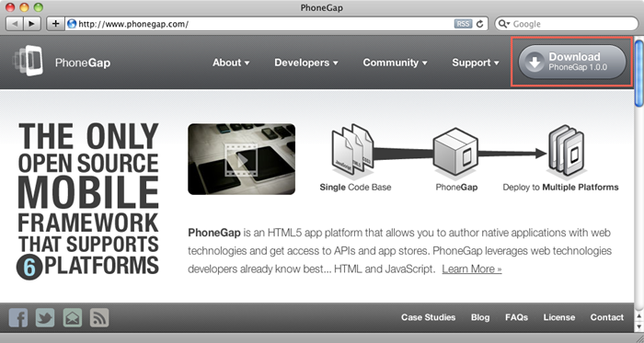Click the plus add bookmark button

(x=55, y=24)
